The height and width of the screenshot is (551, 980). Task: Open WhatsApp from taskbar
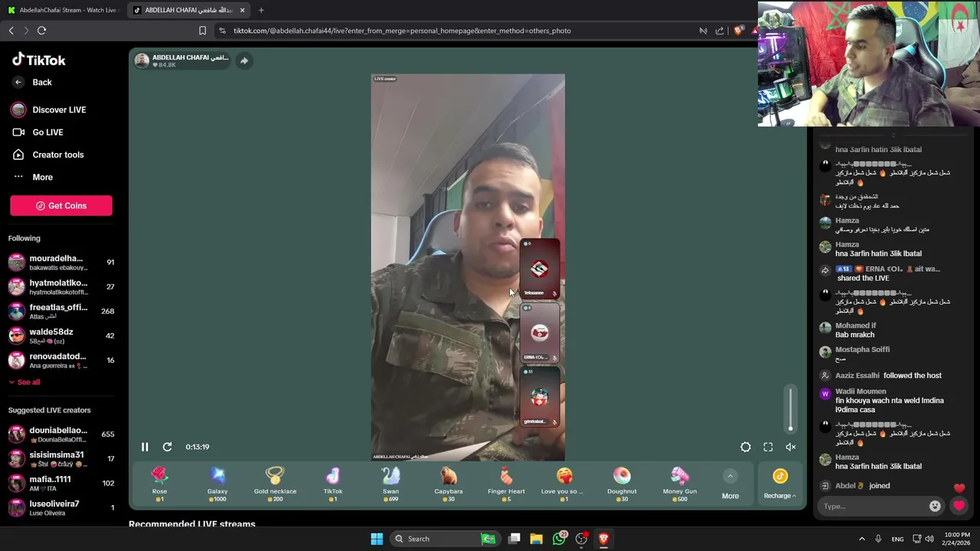559,539
